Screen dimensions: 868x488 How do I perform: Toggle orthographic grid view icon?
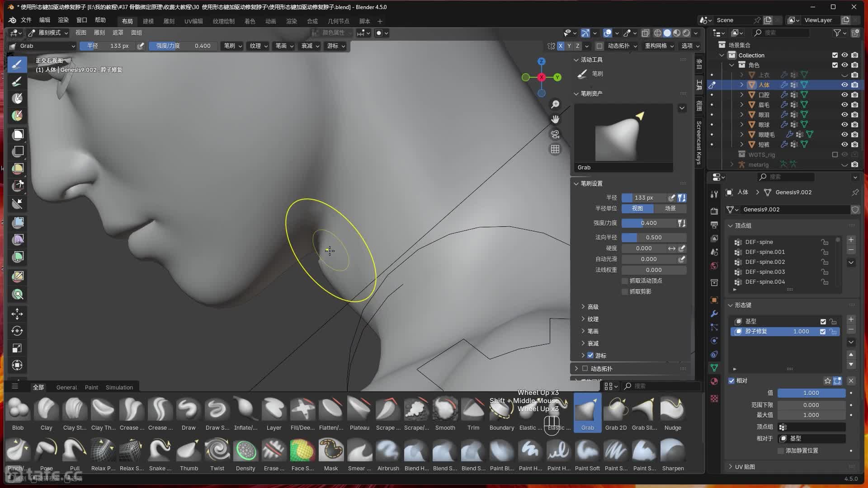point(555,149)
